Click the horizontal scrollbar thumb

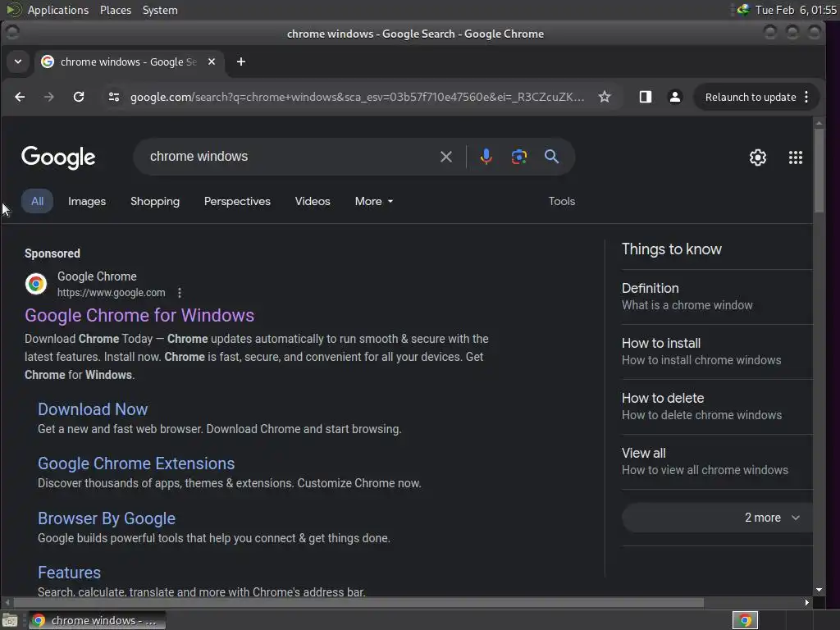pos(358,603)
